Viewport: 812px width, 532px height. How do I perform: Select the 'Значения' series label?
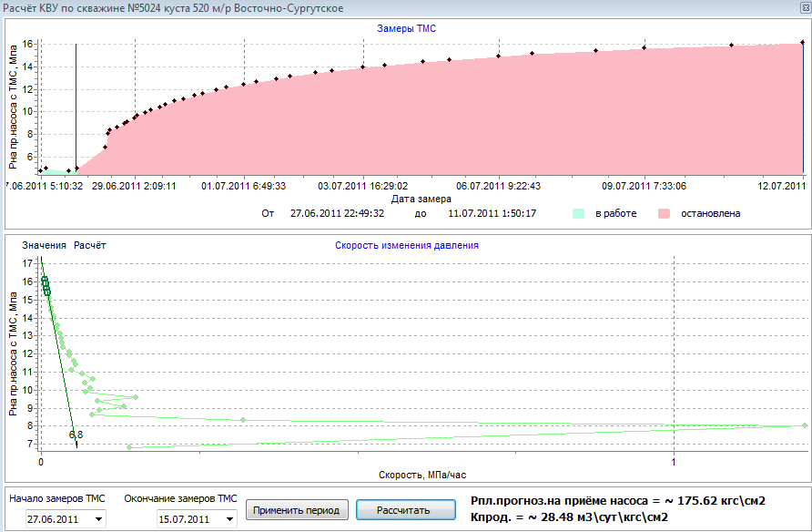[45, 245]
